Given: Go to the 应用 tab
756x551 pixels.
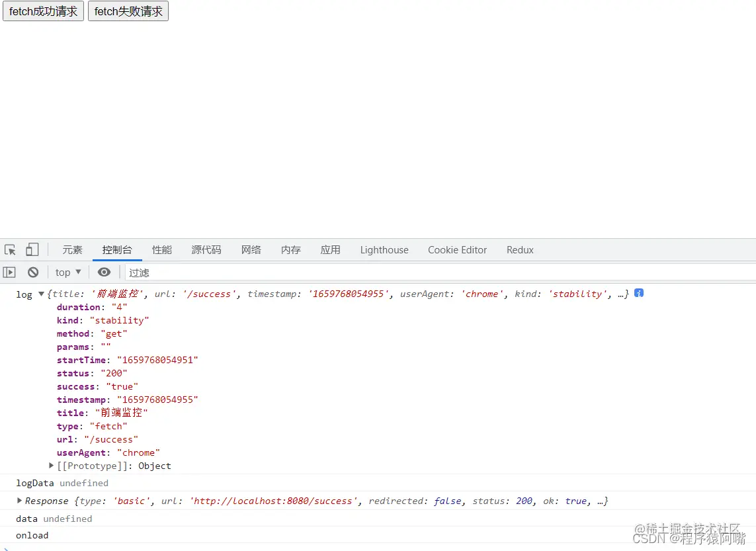Looking at the screenshot, I should tap(330, 250).
